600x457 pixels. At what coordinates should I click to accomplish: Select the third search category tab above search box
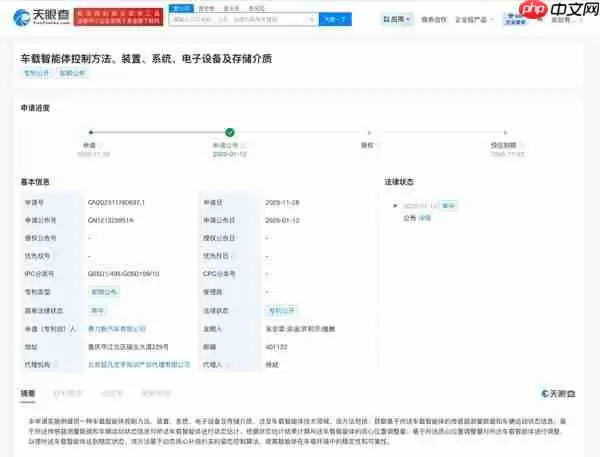tap(231, 8)
